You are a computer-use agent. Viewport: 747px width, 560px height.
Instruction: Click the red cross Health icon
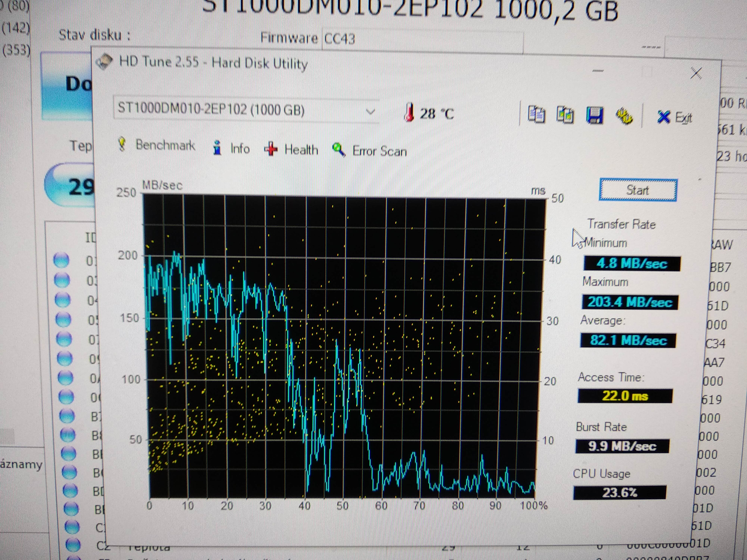click(271, 149)
